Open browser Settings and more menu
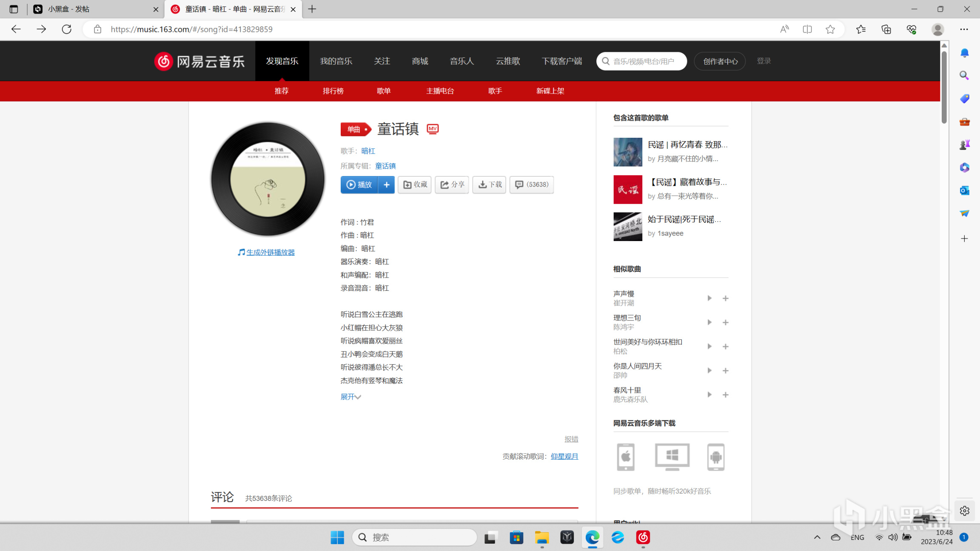This screenshot has height=551, width=980. coord(964,29)
